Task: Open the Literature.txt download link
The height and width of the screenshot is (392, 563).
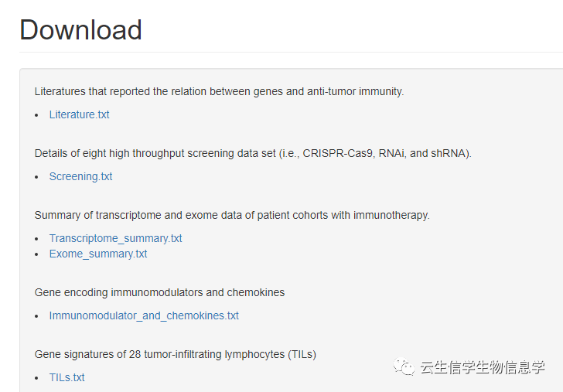Action: [x=79, y=114]
